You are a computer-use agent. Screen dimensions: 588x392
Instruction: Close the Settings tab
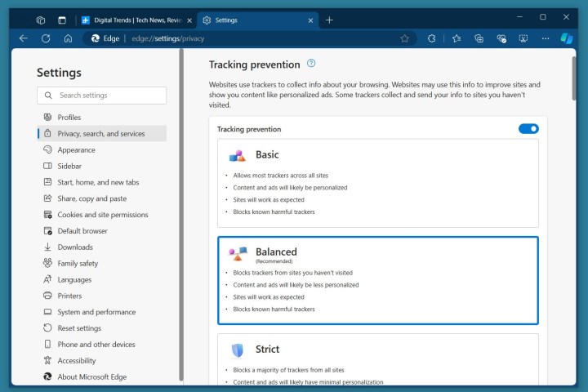[x=311, y=20]
